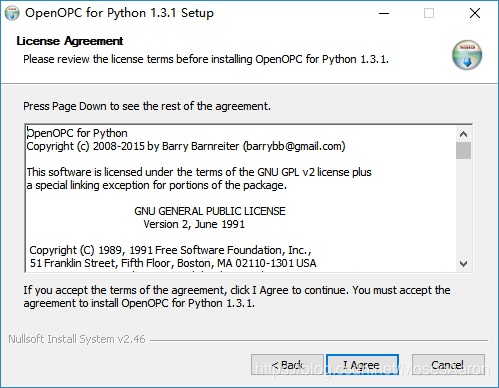Go back with the < Back button

287,365
